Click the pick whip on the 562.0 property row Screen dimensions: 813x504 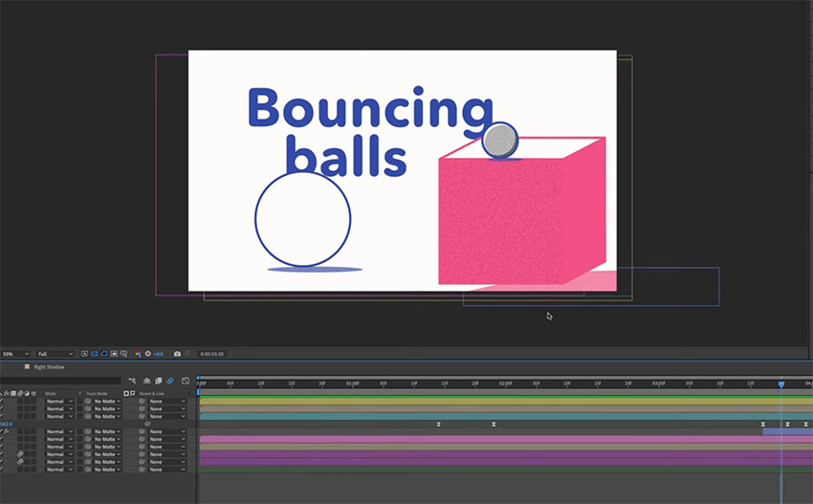click(147, 425)
